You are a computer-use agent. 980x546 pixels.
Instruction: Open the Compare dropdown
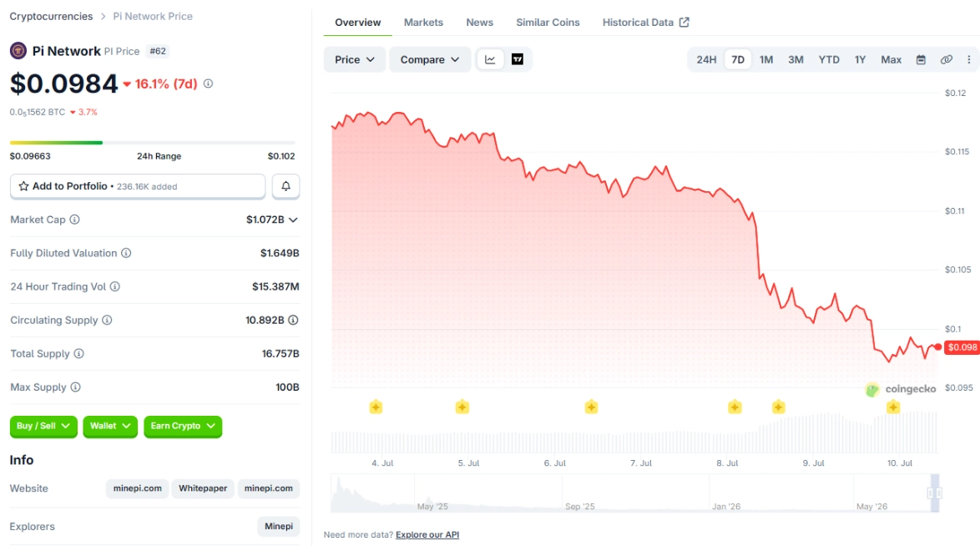[x=429, y=59]
